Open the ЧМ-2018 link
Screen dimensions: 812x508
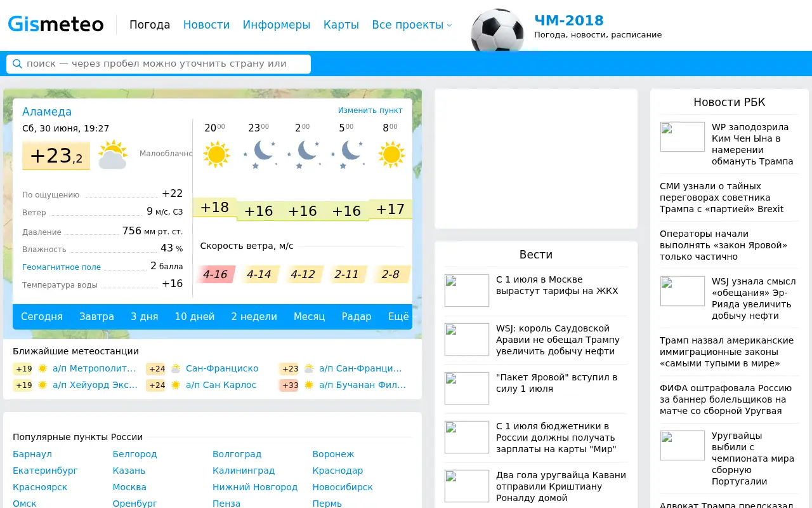coord(569,20)
